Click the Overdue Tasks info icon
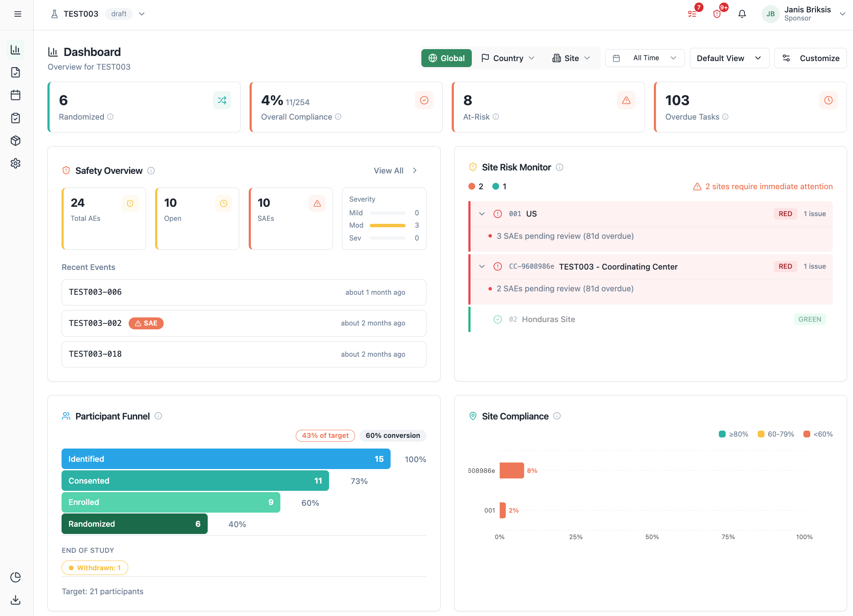 [x=725, y=117]
